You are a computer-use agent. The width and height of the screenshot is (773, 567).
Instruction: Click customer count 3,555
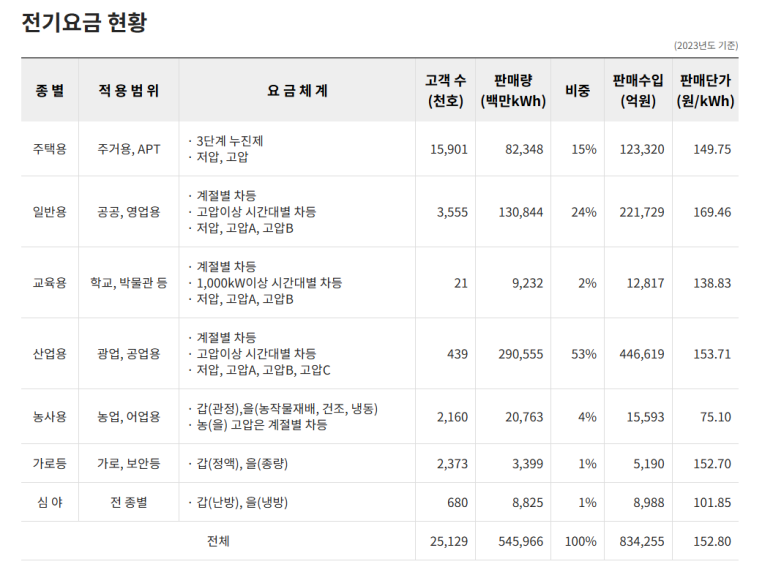tap(452, 212)
